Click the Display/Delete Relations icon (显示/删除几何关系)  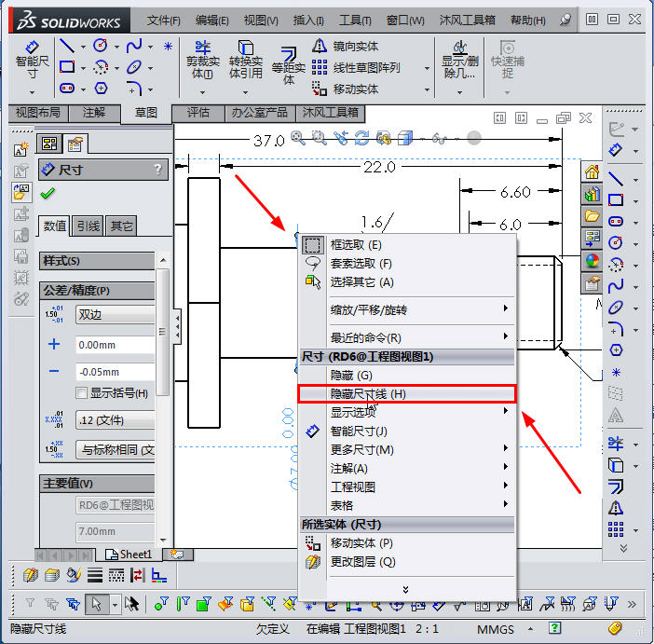tap(458, 61)
